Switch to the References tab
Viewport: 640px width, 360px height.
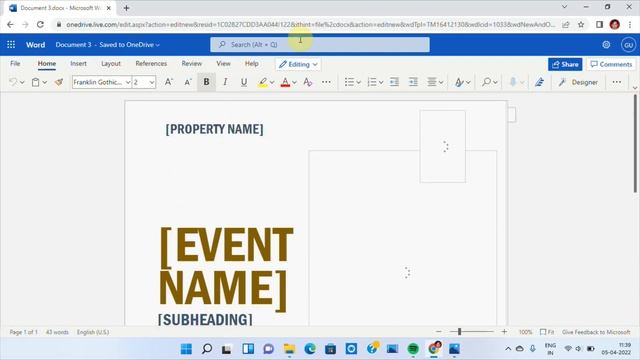point(151,64)
